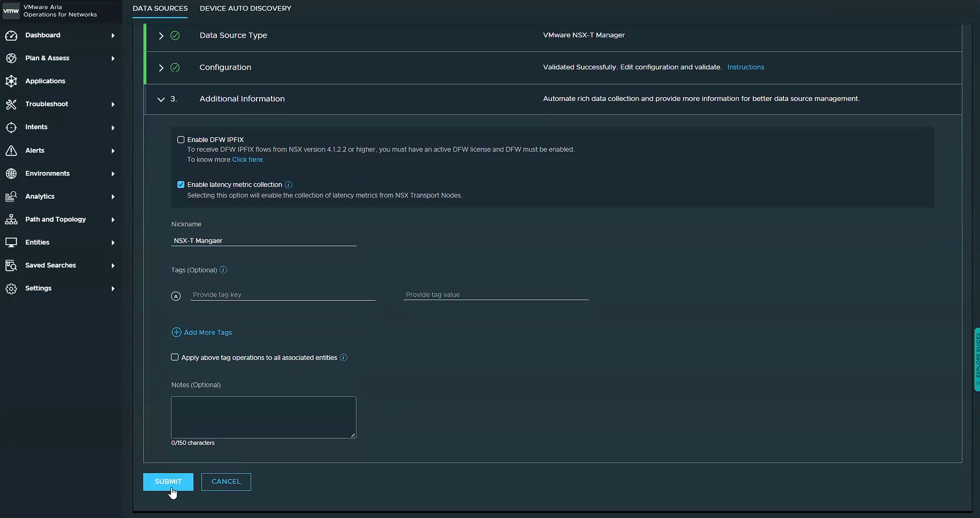Click the Environments globe icon
The height and width of the screenshot is (518, 980).
[x=11, y=174]
